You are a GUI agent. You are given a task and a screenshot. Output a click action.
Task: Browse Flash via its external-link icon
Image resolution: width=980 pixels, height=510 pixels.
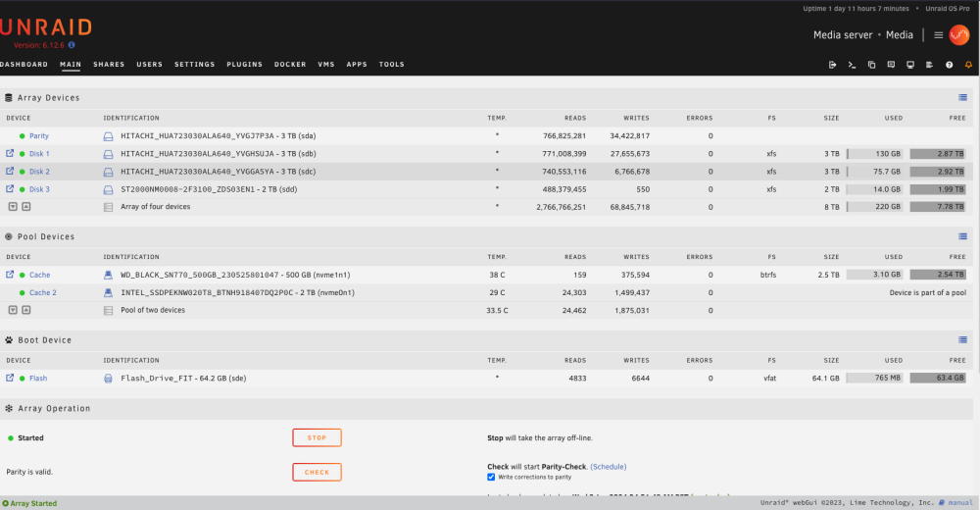pyautogui.click(x=10, y=378)
